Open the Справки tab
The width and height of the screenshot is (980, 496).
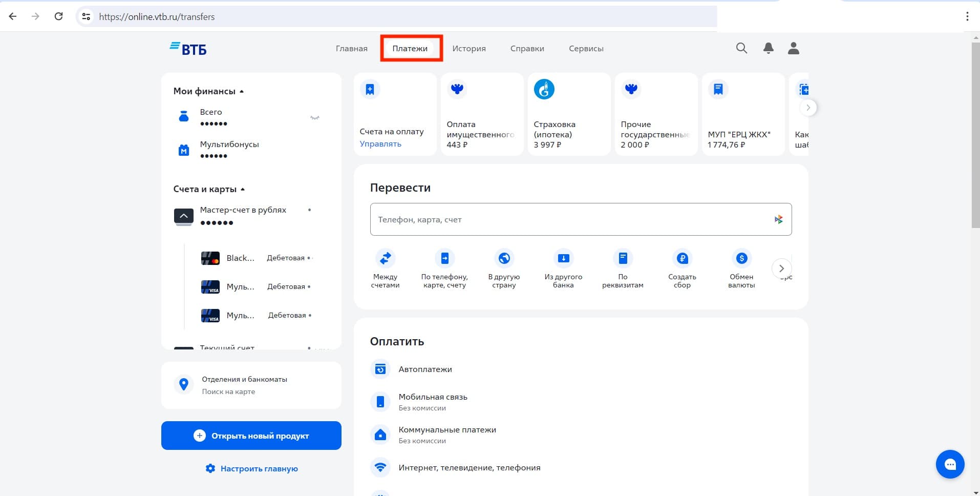click(527, 49)
